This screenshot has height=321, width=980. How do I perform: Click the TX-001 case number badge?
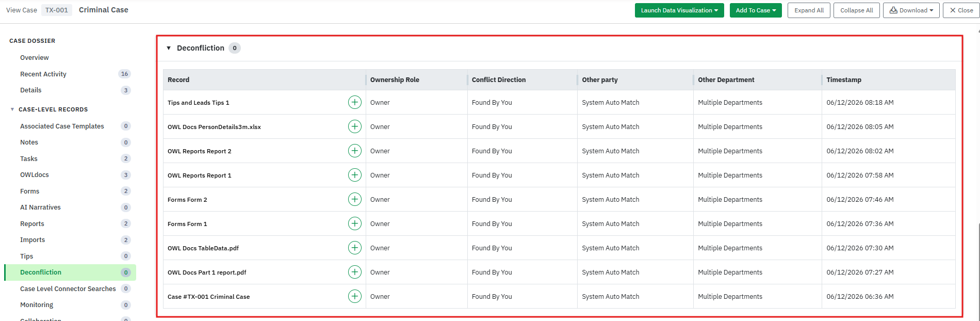tap(57, 10)
